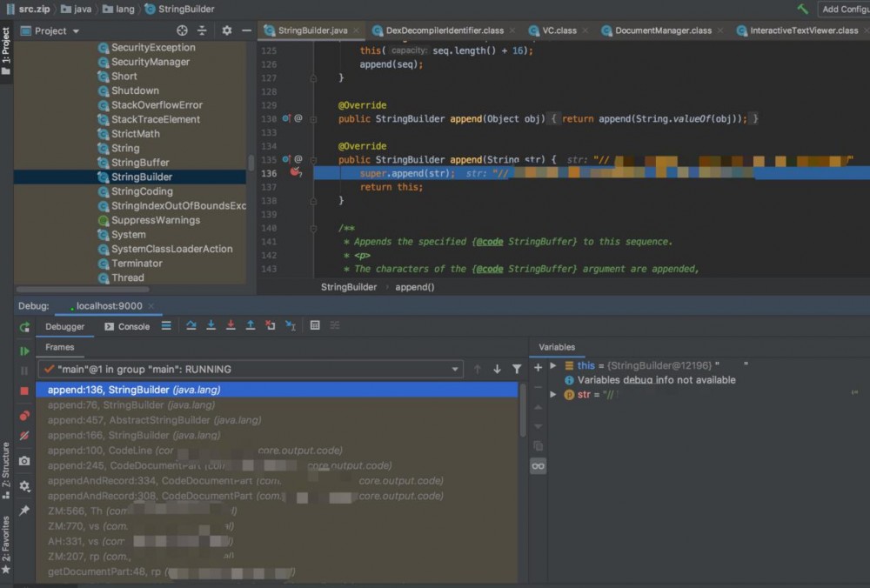The width and height of the screenshot is (870, 588).
Task: Open View Breakpoints red circles icon
Action: [24, 416]
